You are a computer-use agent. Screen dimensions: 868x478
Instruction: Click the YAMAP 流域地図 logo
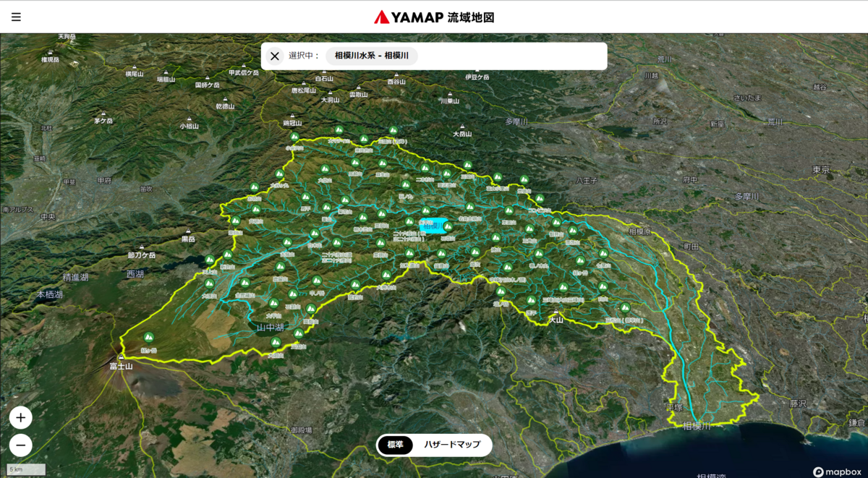point(434,17)
